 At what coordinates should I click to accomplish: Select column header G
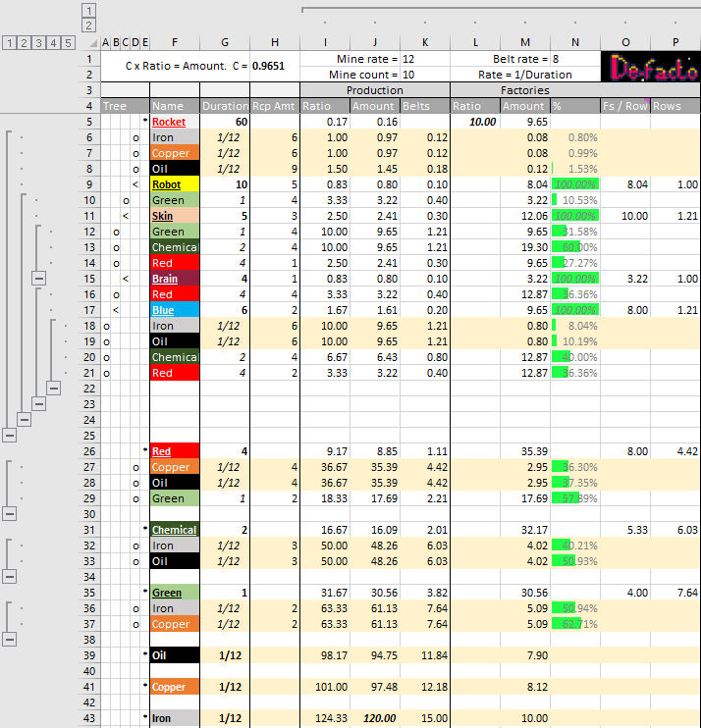(x=225, y=42)
